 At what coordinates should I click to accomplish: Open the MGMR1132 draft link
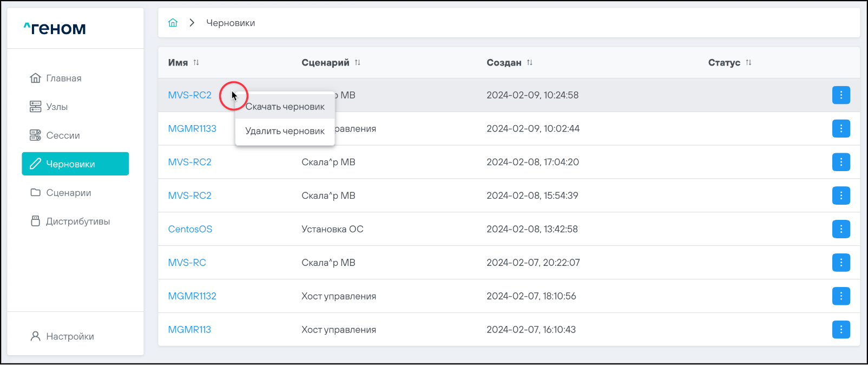point(192,296)
